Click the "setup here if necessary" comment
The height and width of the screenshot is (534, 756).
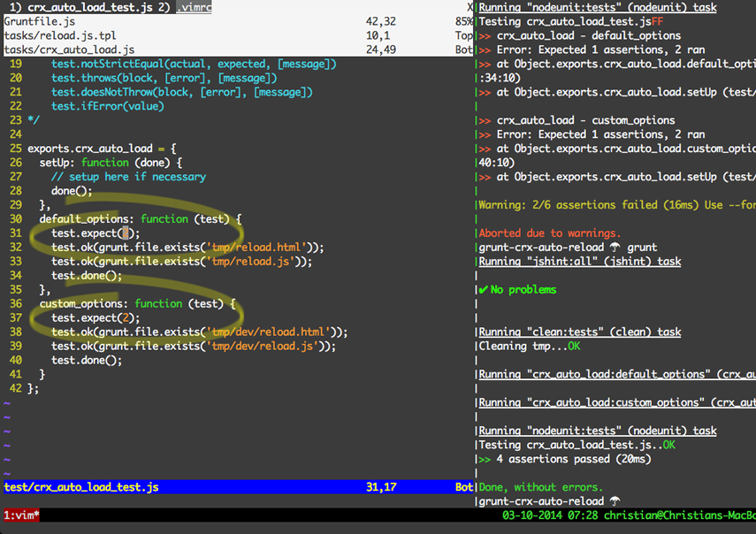coord(128,177)
